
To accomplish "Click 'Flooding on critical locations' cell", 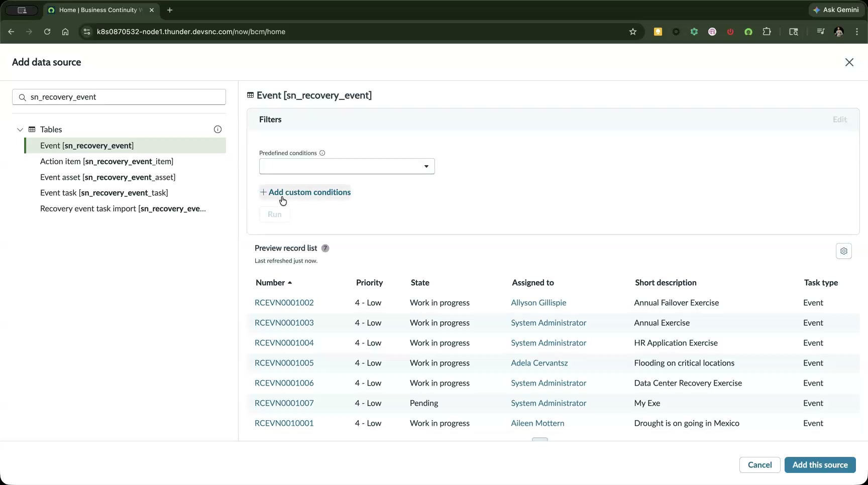I will coord(684,363).
